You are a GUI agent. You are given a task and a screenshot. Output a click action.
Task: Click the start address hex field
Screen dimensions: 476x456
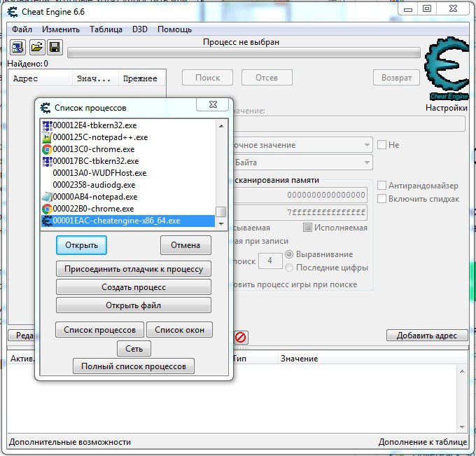pyautogui.click(x=301, y=195)
